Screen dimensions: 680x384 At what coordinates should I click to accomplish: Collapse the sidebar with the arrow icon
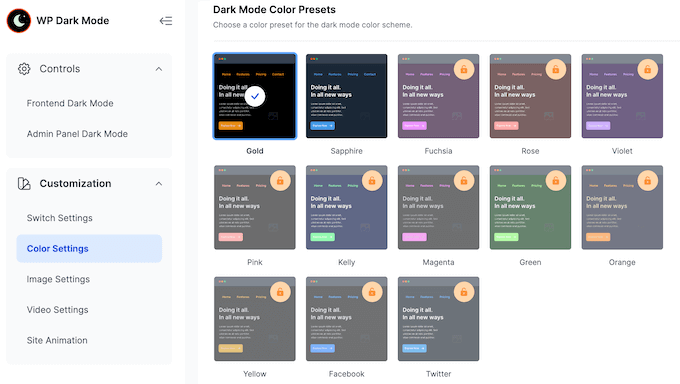[166, 21]
